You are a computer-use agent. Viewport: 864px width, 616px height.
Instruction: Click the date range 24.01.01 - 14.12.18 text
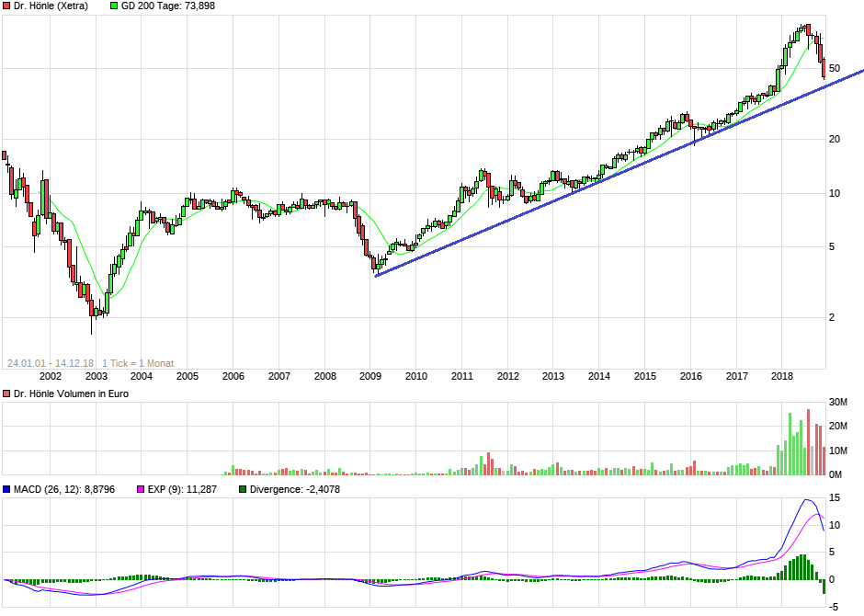click(51, 363)
